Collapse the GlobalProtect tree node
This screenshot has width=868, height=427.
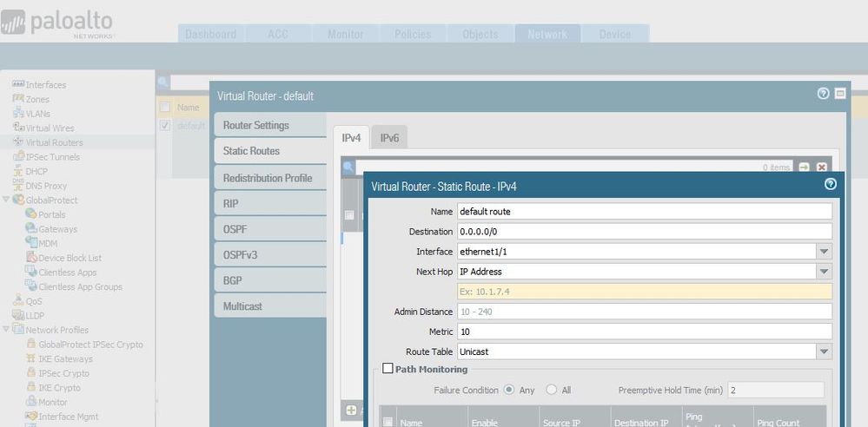tap(6, 200)
